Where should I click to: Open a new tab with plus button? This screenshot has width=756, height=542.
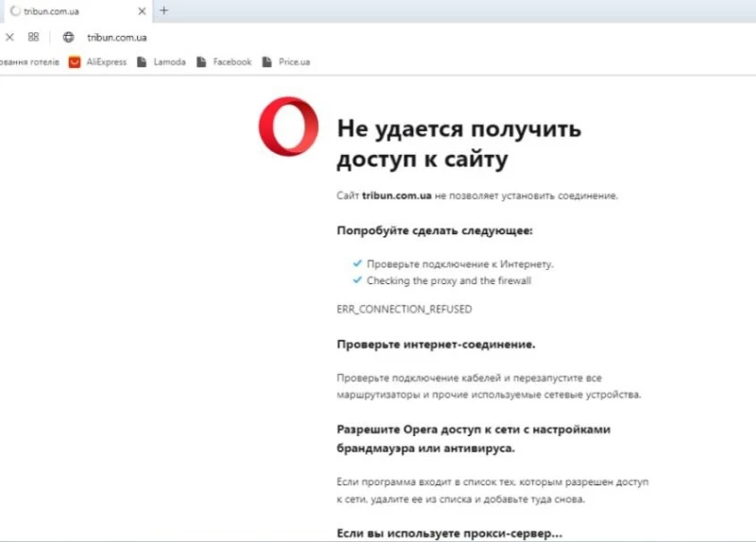pos(163,10)
